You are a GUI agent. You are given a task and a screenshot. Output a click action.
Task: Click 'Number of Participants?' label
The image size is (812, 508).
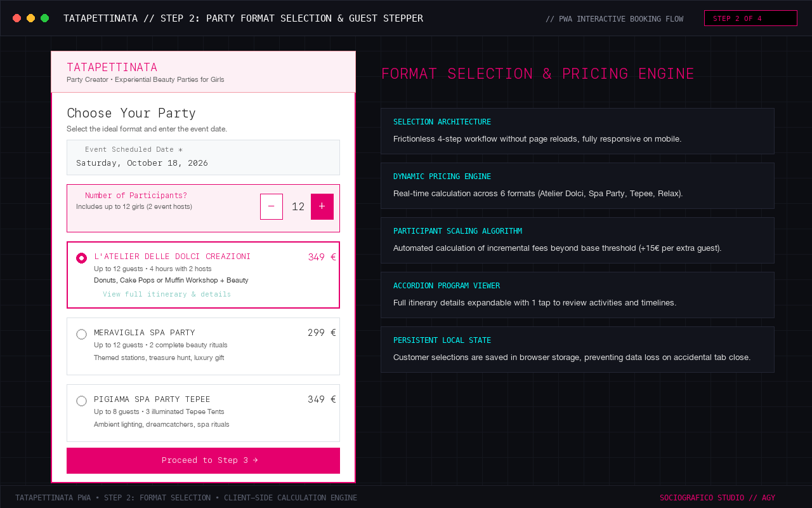(x=136, y=196)
